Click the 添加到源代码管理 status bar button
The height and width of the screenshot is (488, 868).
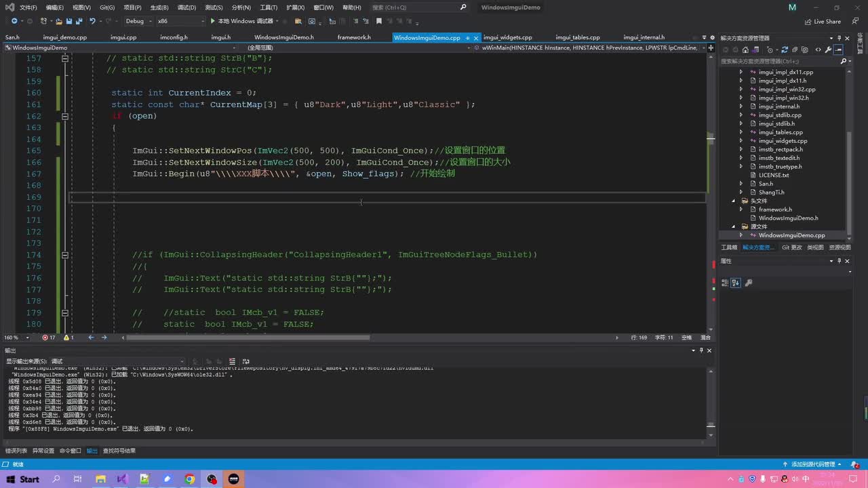[811, 464]
